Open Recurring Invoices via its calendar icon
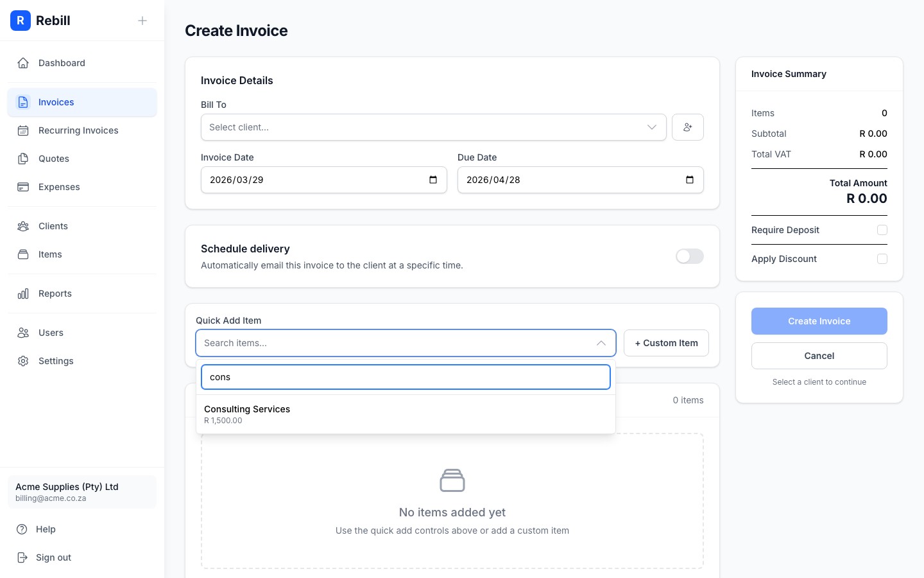924x578 pixels. [23, 130]
